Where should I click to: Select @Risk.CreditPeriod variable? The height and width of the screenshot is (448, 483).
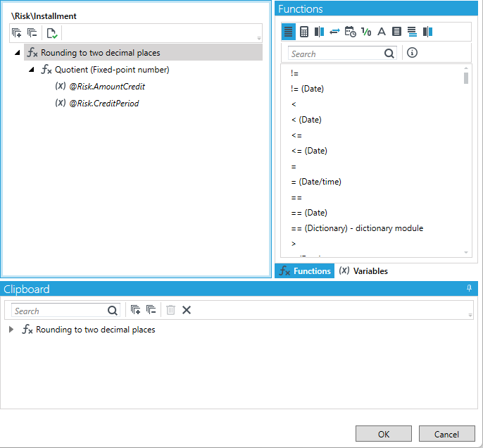(x=104, y=104)
